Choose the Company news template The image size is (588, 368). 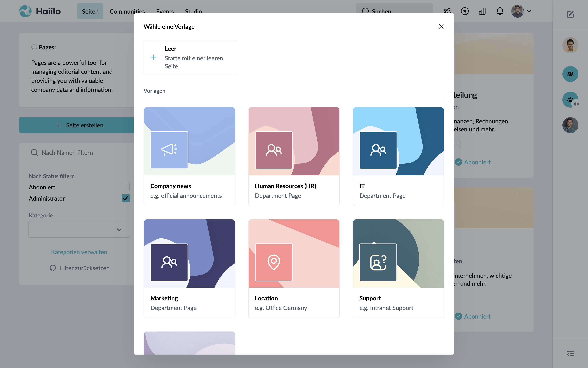pos(189,156)
